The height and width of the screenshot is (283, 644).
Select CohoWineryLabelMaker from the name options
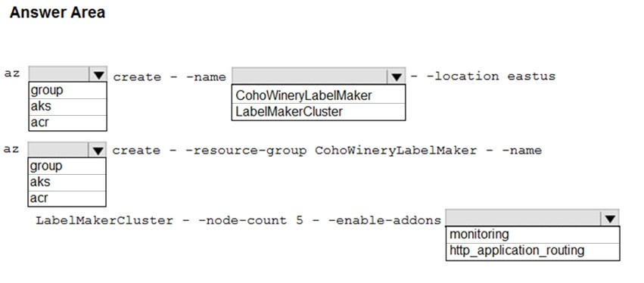tap(319, 95)
